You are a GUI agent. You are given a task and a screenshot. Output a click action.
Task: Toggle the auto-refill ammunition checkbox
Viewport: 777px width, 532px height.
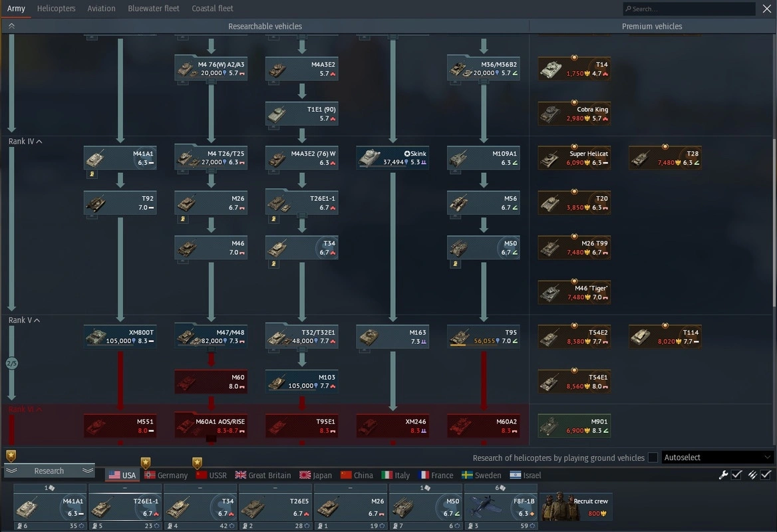[x=766, y=475]
